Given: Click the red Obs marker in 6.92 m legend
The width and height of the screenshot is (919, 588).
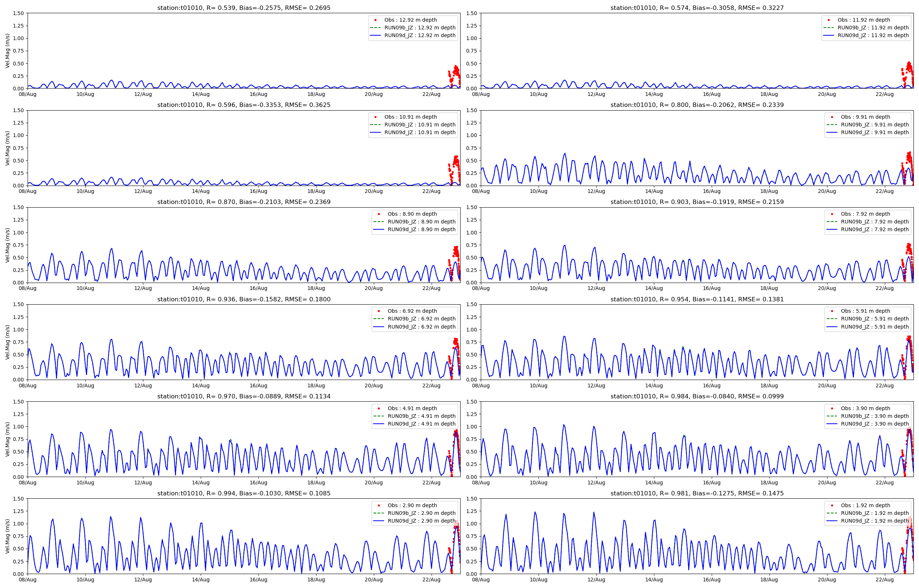Looking at the screenshot, I should 378,311.
